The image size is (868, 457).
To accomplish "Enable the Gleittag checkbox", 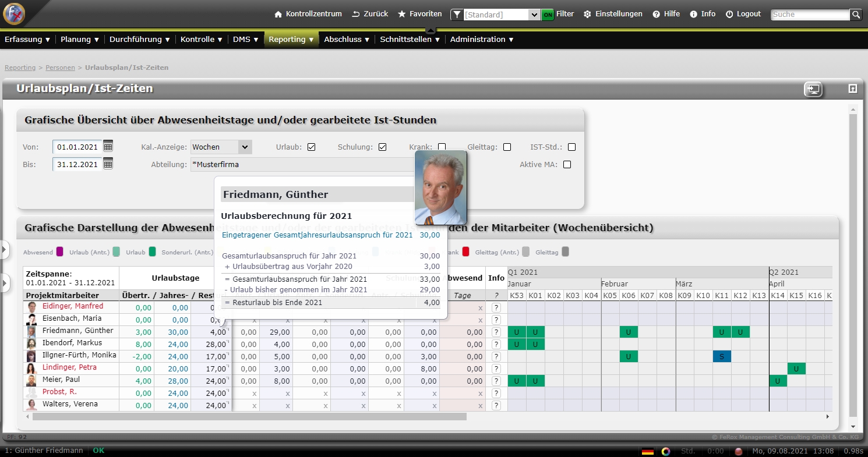I will 507,147.
